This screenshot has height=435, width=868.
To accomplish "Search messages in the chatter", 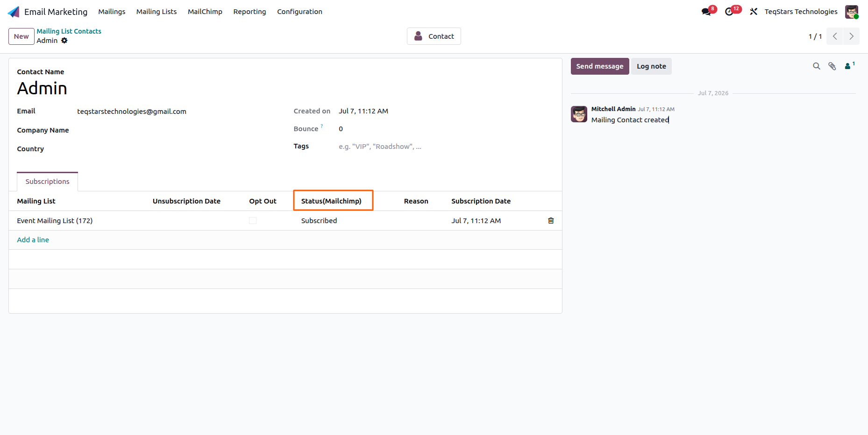I will click(x=817, y=66).
